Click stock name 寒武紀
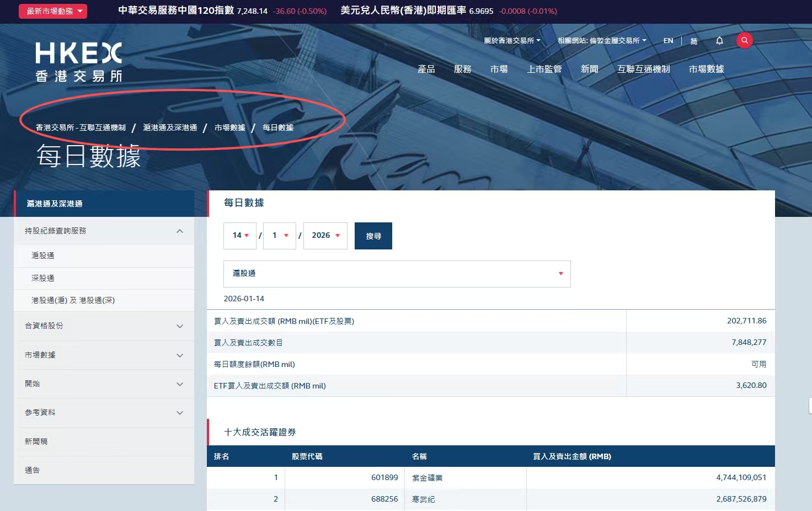This screenshot has width=812, height=511. click(423, 499)
